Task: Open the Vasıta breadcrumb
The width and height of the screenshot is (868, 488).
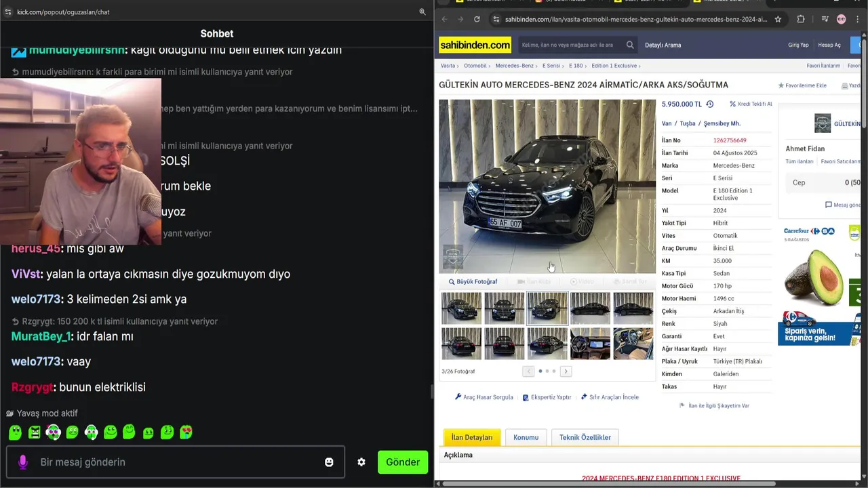Action: tap(448, 66)
